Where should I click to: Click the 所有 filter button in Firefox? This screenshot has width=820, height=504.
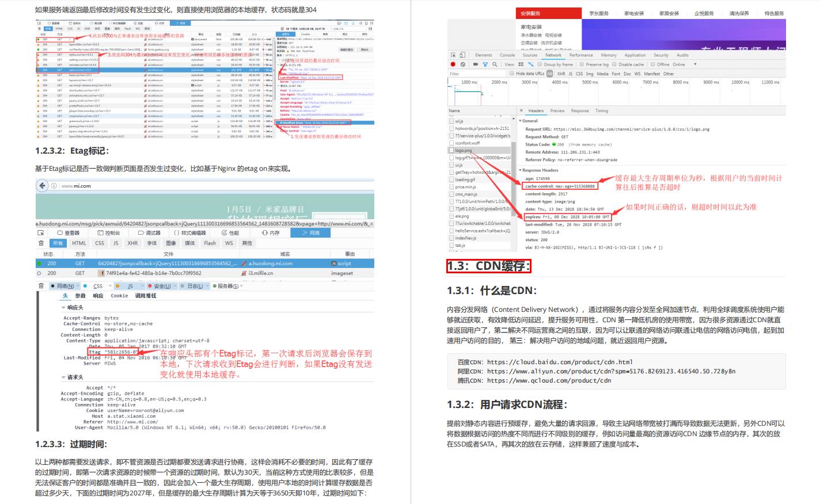click(58, 243)
